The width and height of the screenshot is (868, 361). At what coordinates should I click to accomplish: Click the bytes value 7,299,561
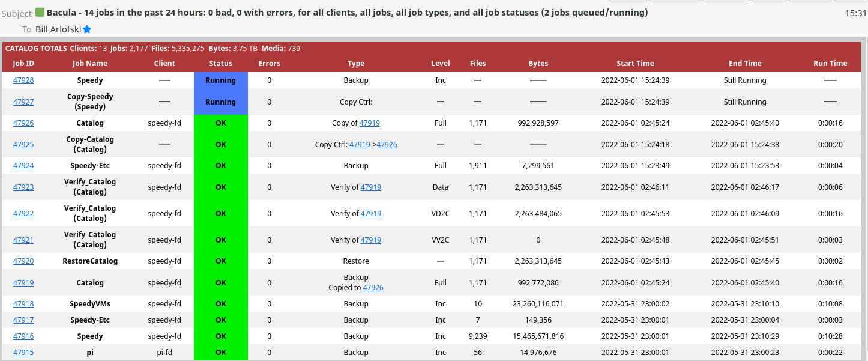(x=538, y=166)
